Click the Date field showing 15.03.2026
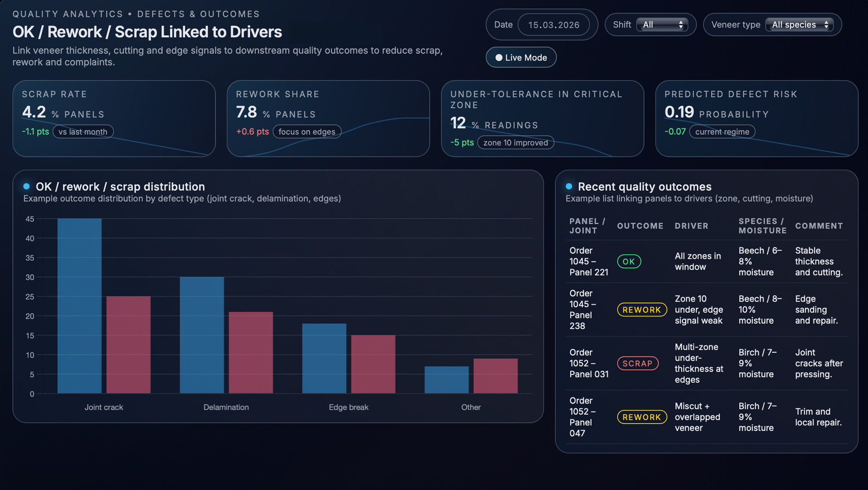The height and width of the screenshot is (490, 868). pyautogui.click(x=554, y=25)
